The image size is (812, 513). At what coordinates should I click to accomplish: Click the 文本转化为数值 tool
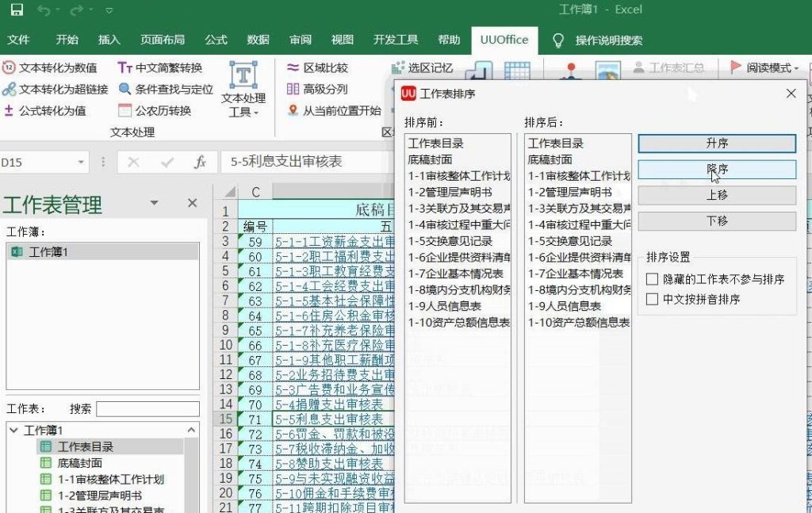50,68
